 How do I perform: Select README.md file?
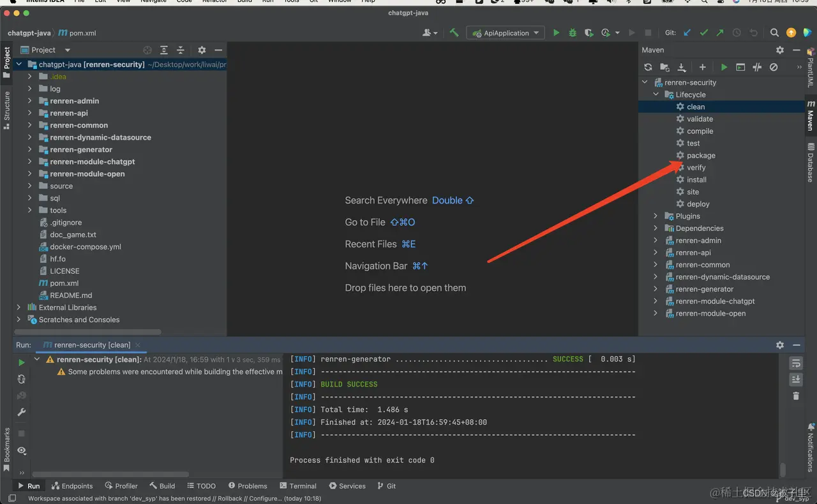point(71,295)
